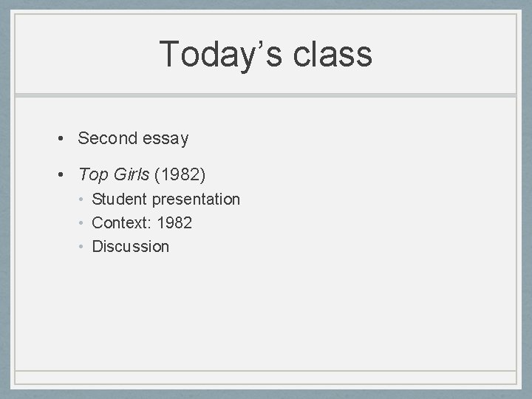Click the bullet marker before Second essay
532x399 pixels.
61,138
